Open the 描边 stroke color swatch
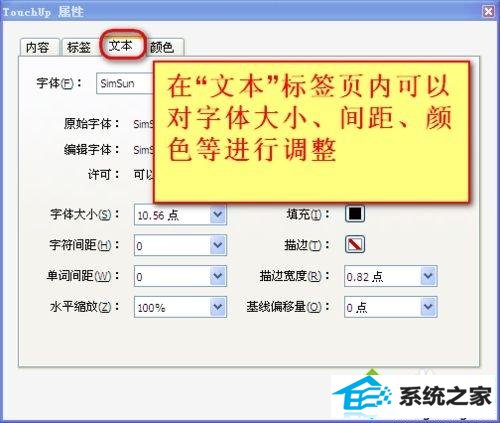Viewport: 500px width, 423px height. [355, 244]
